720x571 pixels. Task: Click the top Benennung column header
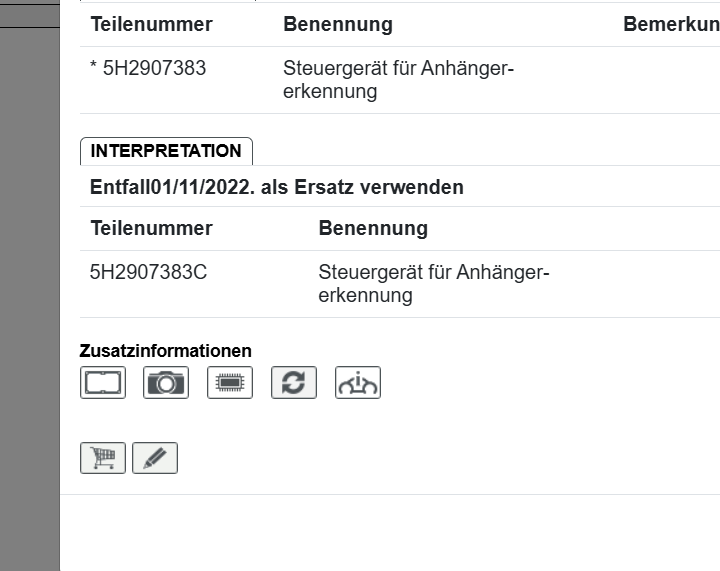[x=338, y=24]
